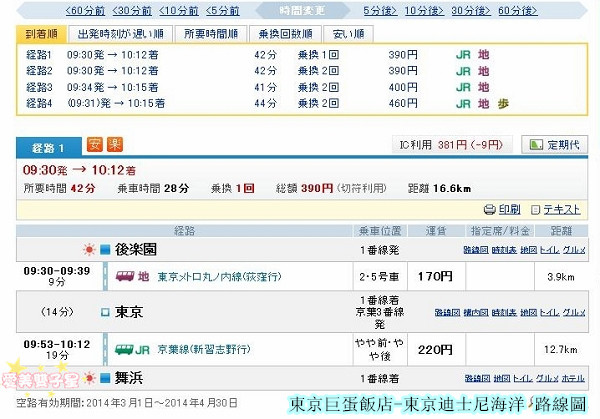600x419 pixels.
Task: Click the JR mark in 京葉線 row
Action: [x=142, y=350]
